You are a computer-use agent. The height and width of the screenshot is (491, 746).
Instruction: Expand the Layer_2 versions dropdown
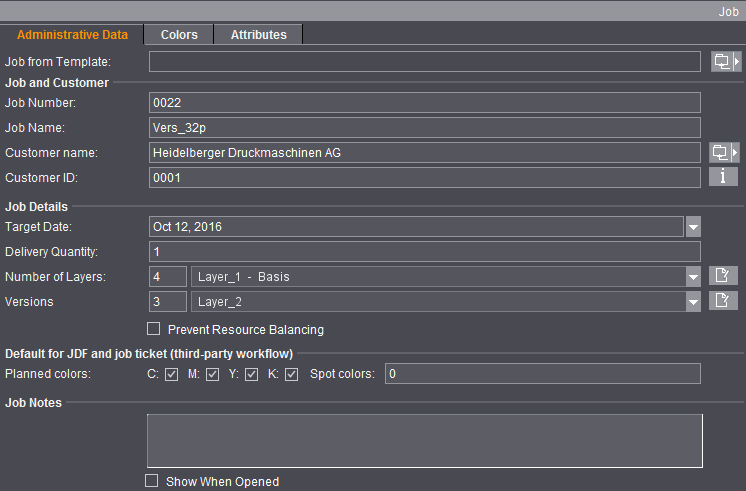(693, 302)
